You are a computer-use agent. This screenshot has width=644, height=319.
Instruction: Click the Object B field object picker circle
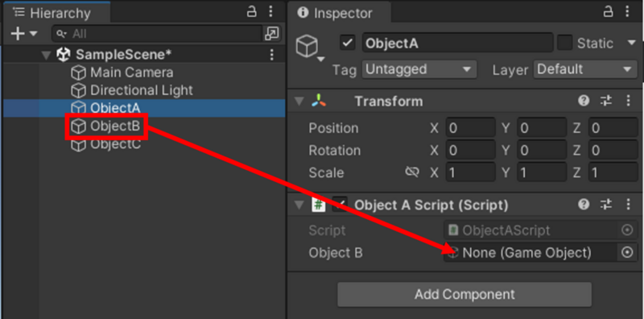[x=627, y=252]
